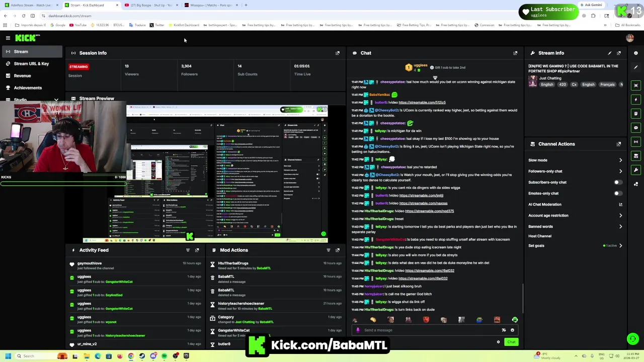Open the streamable.com/ngxgas link
The height and width of the screenshot is (362, 644).
point(423,204)
